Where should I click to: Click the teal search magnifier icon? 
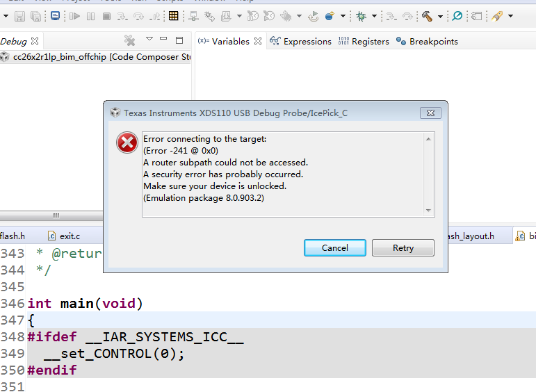coord(457,16)
